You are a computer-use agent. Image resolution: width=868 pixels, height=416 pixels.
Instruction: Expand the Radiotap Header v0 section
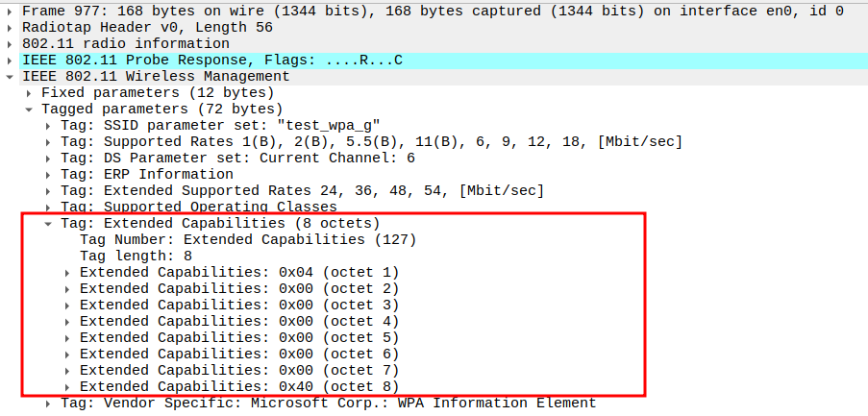pos(10,28)
